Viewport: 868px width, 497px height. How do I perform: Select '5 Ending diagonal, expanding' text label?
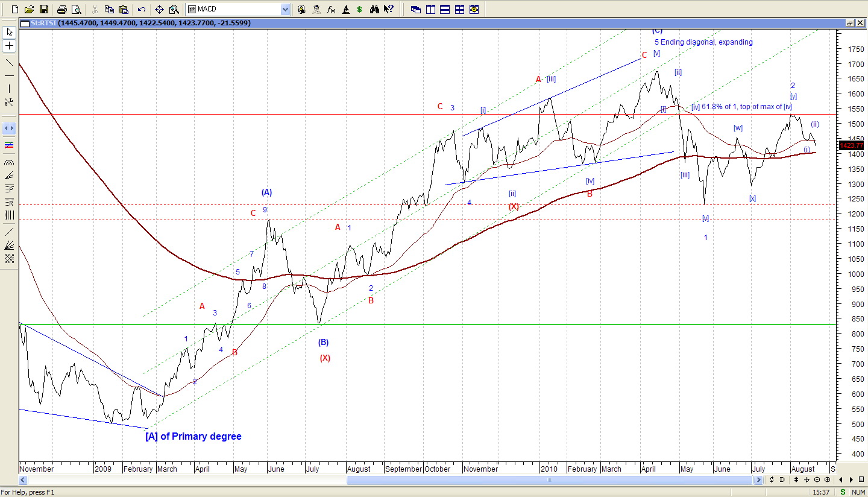coord(703,42)
